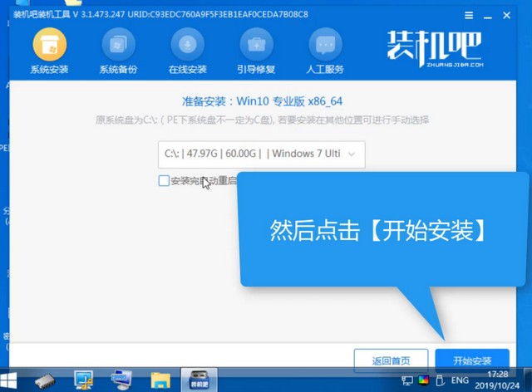The width and height of the screenshot is (532, 392).
Task: Click the 开始安装 button
Action: click(472, 360)
